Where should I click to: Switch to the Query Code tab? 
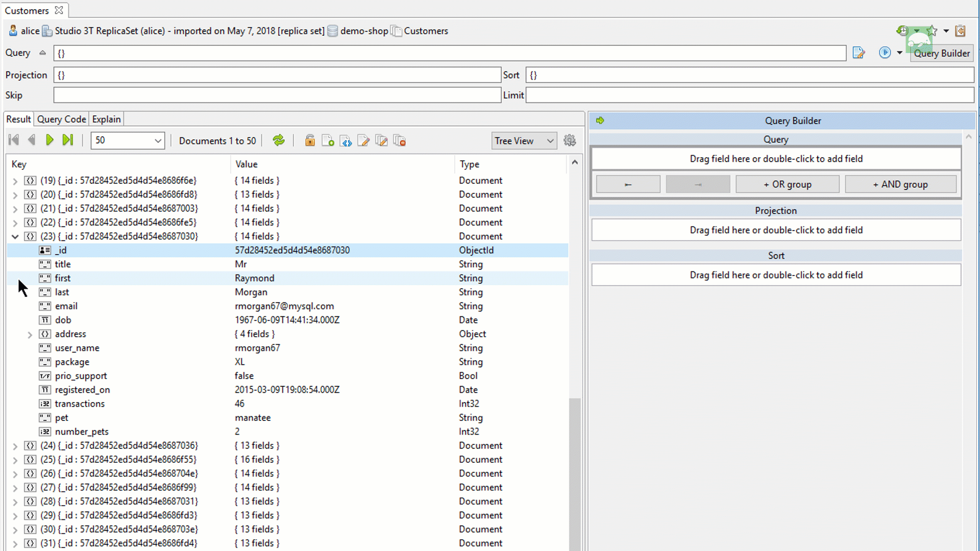pyautogui.click(x=61, y=119)
